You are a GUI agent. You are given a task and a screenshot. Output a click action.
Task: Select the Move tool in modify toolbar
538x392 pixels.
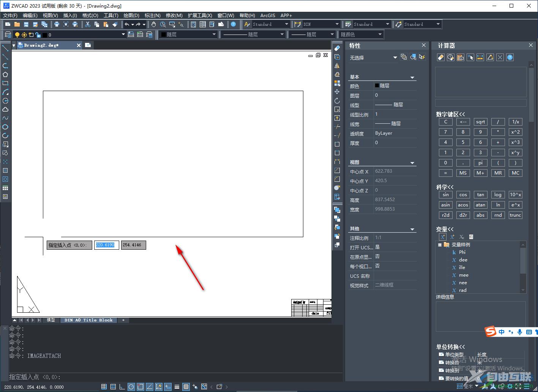tap(337, 92)
